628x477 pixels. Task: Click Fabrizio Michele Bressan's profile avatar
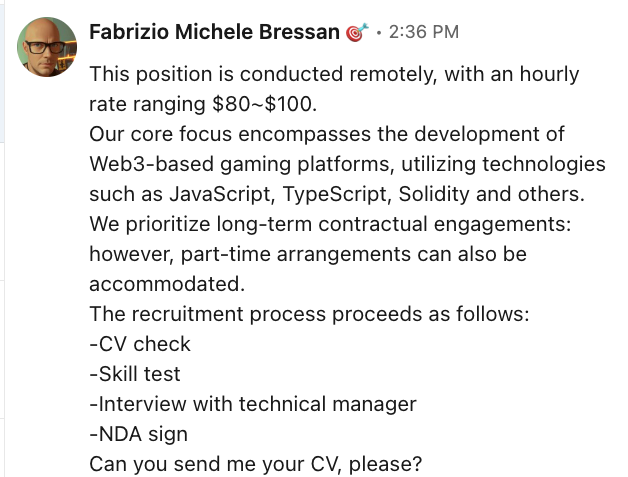tap(47, 47)
